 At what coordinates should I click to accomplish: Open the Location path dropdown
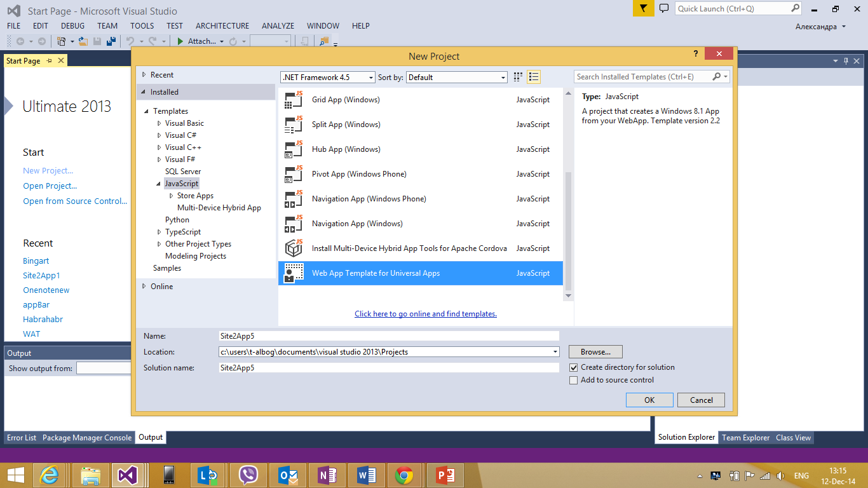pos(555,351)
